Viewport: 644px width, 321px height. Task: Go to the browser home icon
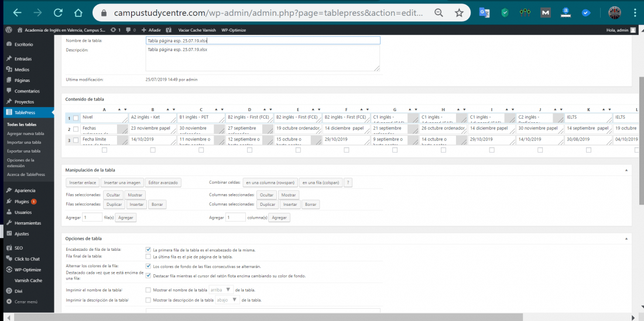pyautogui.click(x=78, y=13)
